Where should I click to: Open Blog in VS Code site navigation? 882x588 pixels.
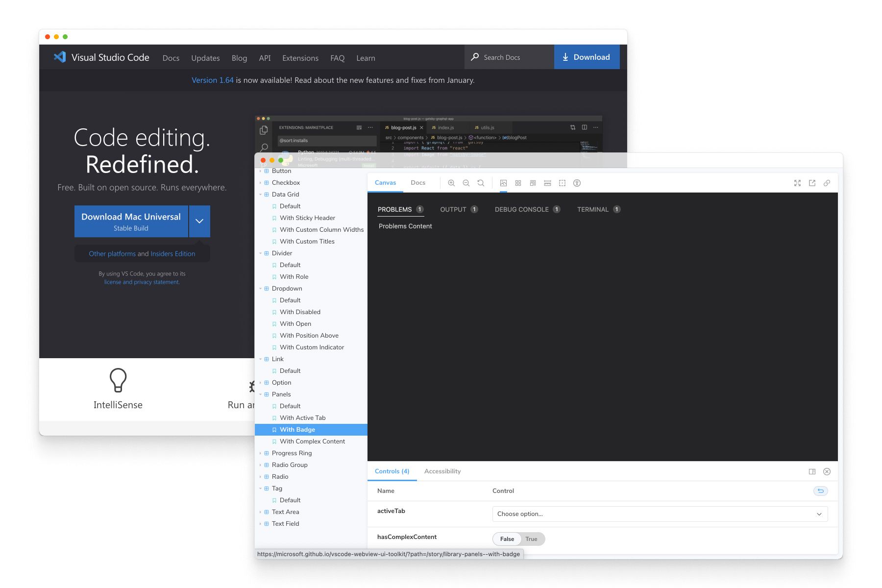coord(239,58)
